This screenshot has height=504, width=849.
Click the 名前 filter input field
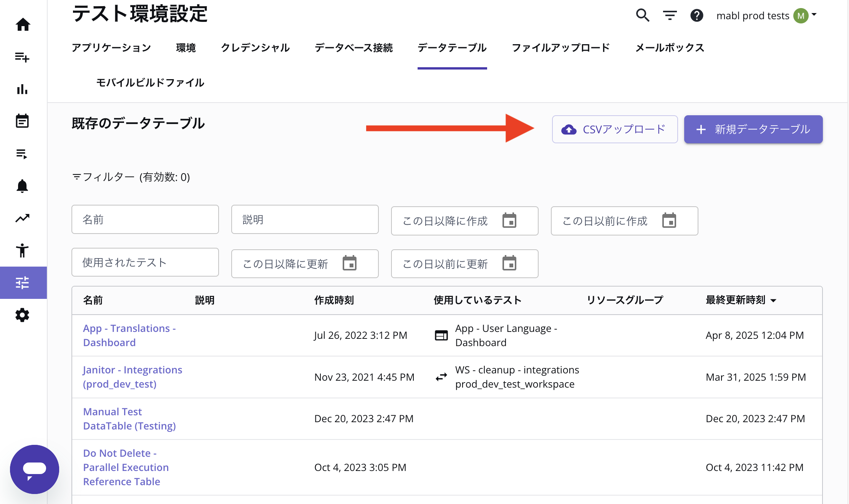coord(145,219)
